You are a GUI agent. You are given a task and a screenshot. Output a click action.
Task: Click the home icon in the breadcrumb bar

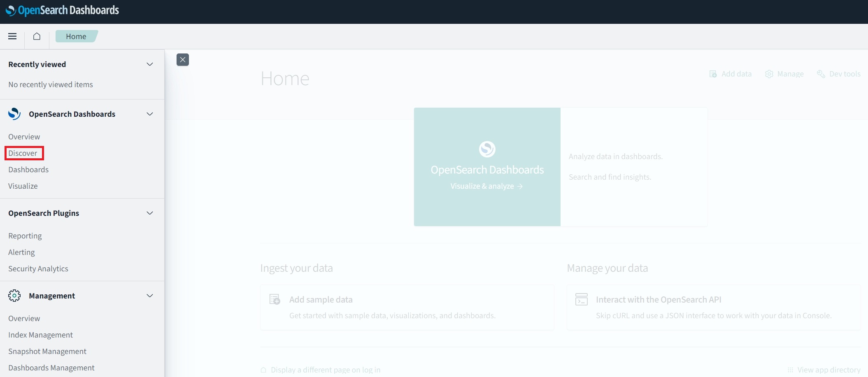point(37,36)
